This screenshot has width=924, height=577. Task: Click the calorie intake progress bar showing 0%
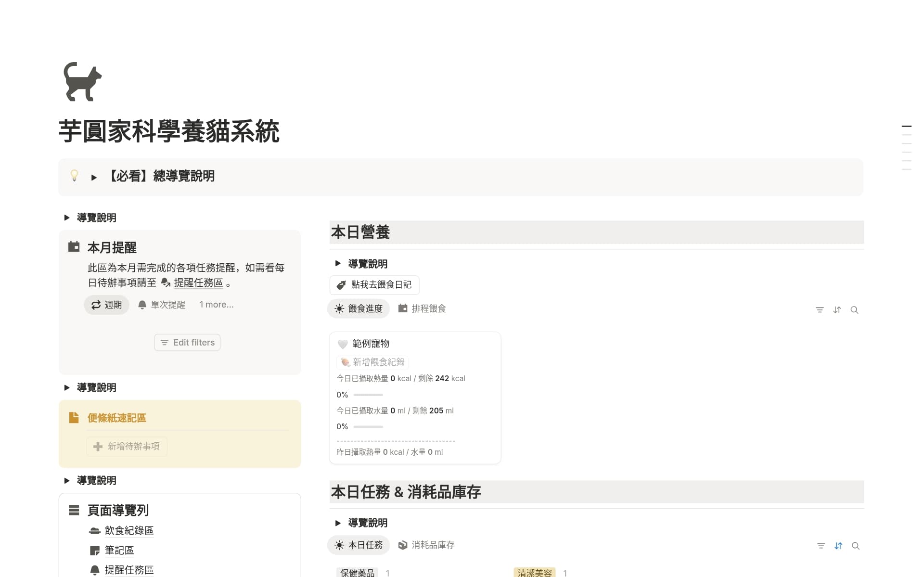coord(368,395)
